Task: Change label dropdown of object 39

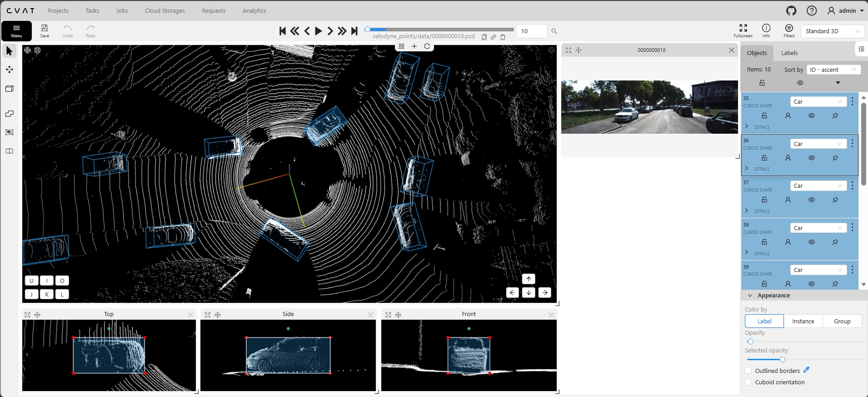Action: pyautogui.click(x=818, y=270)
